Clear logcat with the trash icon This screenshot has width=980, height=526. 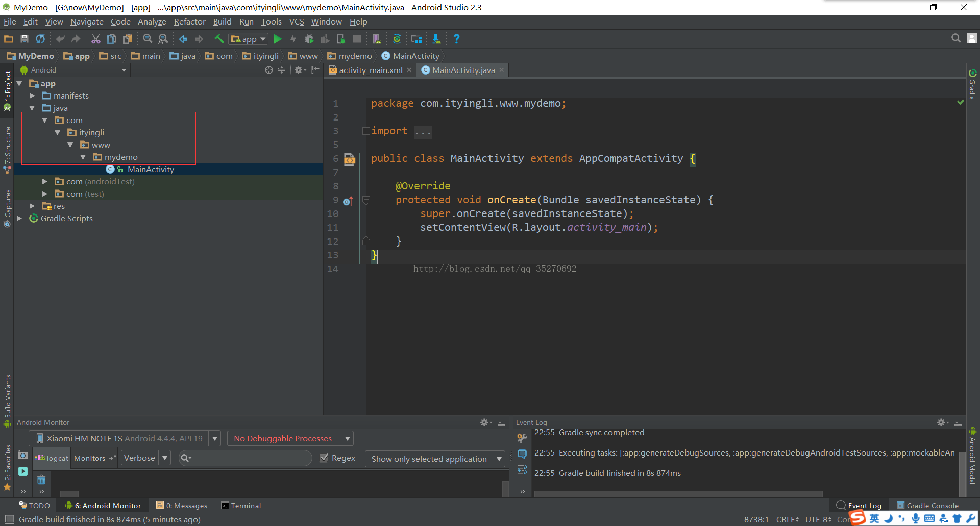(41, 480)
